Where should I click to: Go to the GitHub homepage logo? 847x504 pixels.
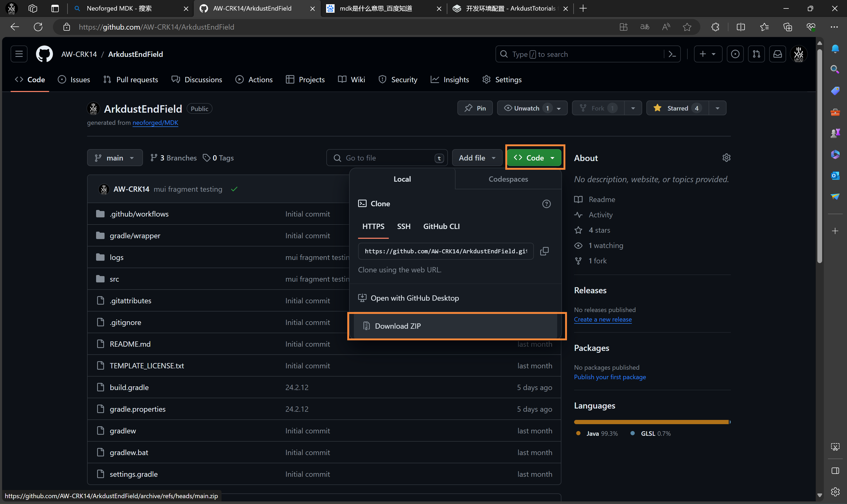[x=44, y=54]
